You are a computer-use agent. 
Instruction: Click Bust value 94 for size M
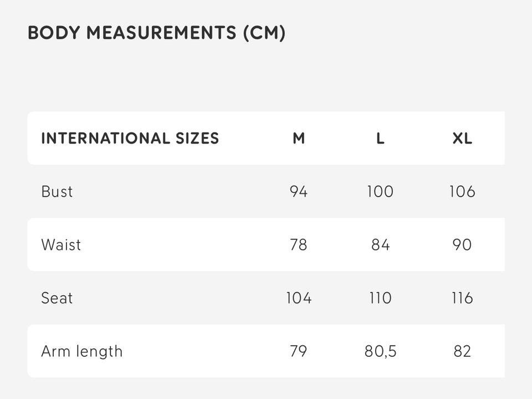click(x=299, y=192)
